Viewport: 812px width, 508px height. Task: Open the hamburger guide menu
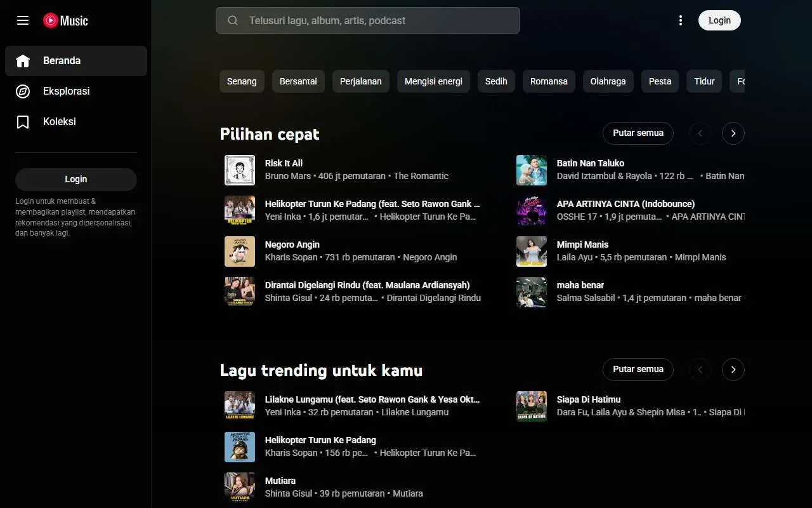23,20
